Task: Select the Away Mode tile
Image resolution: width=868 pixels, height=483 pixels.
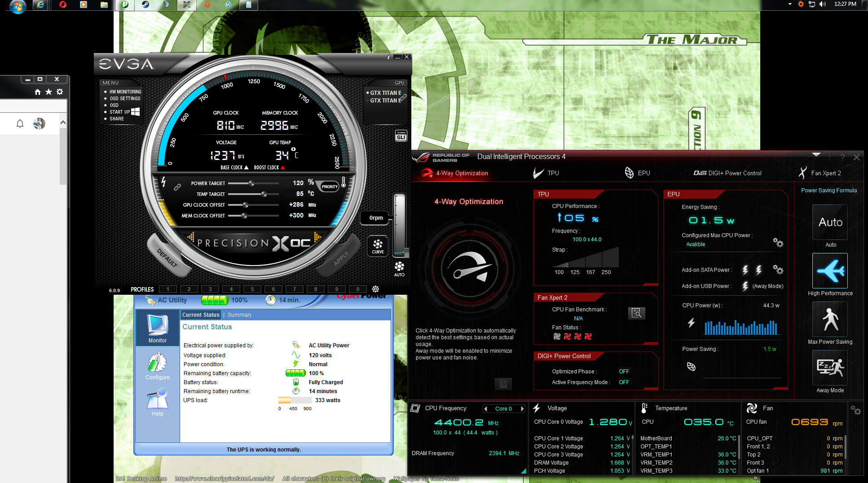Action: [x=830, y=368]
